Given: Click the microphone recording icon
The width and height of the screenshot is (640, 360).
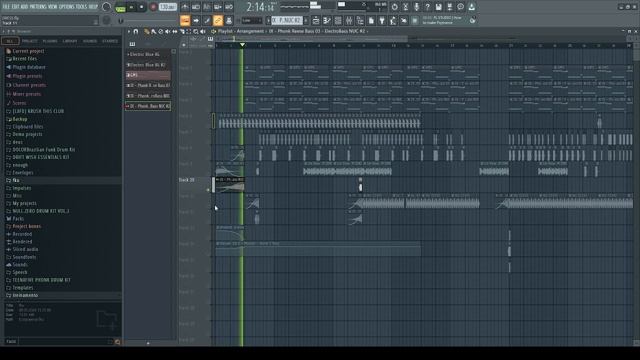Looking at the screenshot, I should [x=416, y=7].
